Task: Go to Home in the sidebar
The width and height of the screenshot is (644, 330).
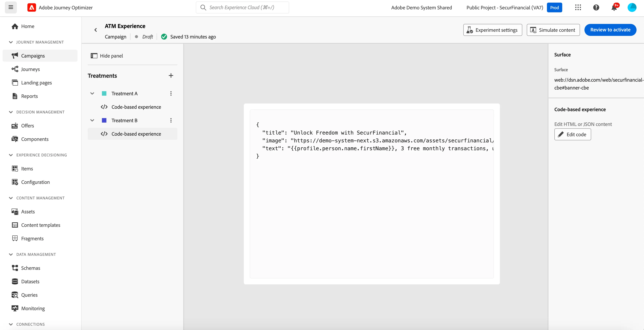Action: (x=40, y=26)
